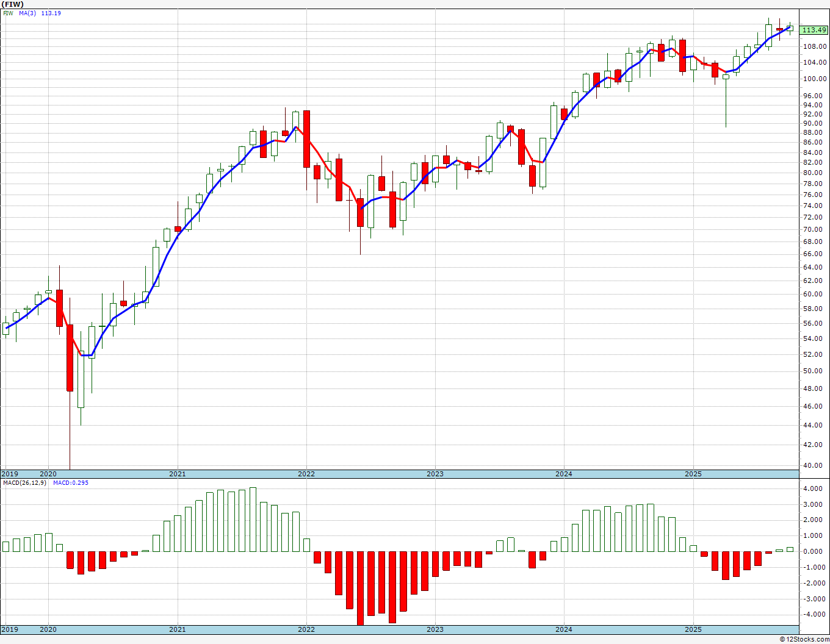
Task: Click the 100.00 price axis label
Action: click(814, 79)
